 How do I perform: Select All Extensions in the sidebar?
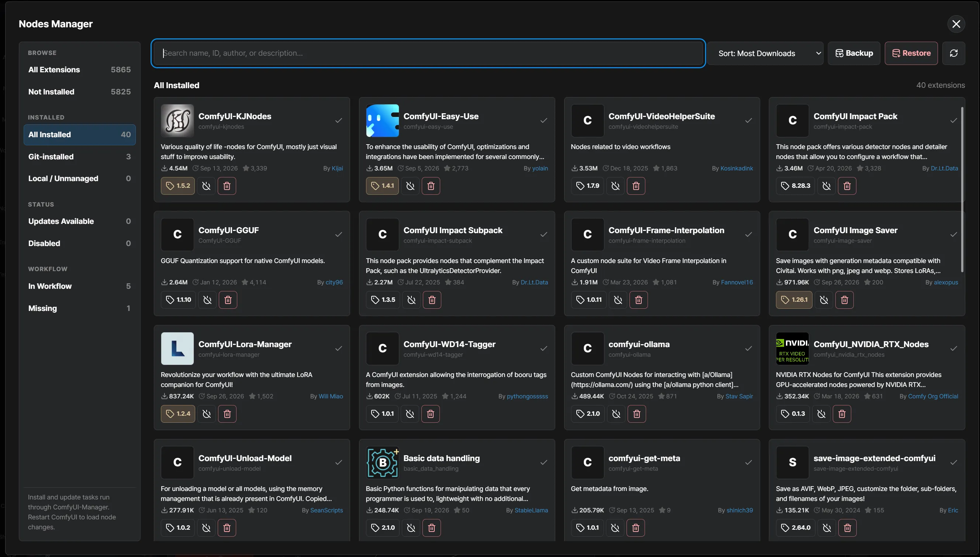[x=80, y=70]
